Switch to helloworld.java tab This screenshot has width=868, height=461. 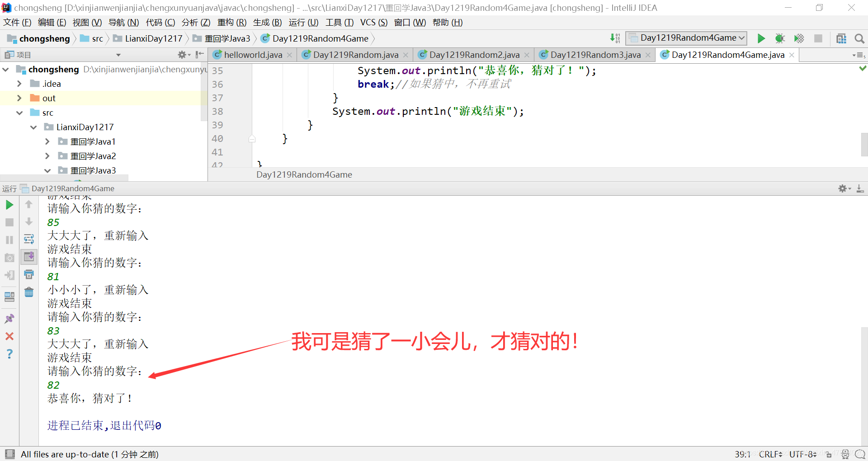[253, 55]
